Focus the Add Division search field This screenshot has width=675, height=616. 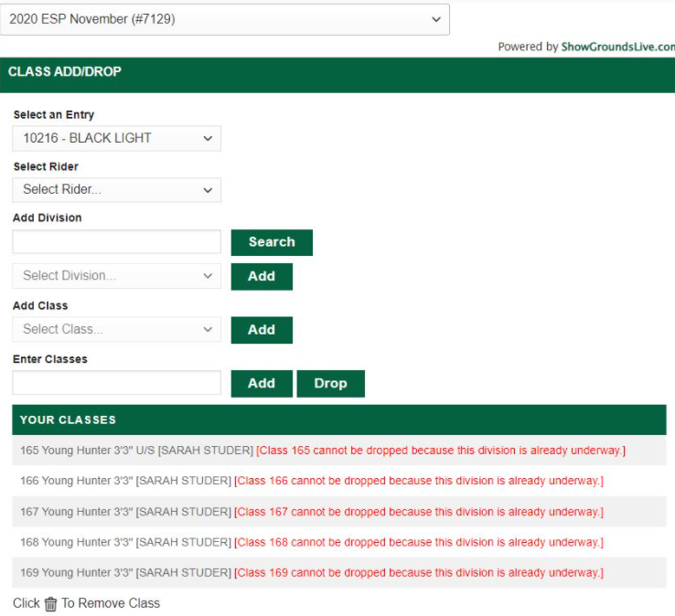(117, 242)
